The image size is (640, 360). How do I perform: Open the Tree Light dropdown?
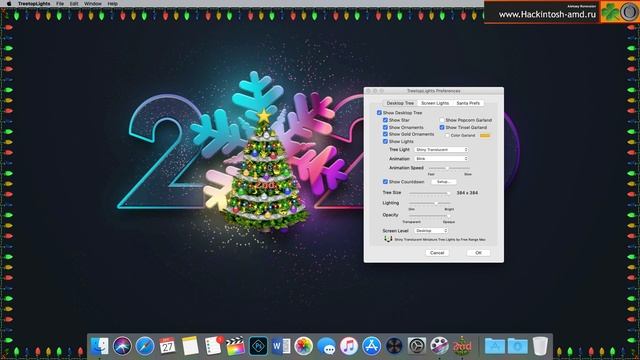pos(441,150)
